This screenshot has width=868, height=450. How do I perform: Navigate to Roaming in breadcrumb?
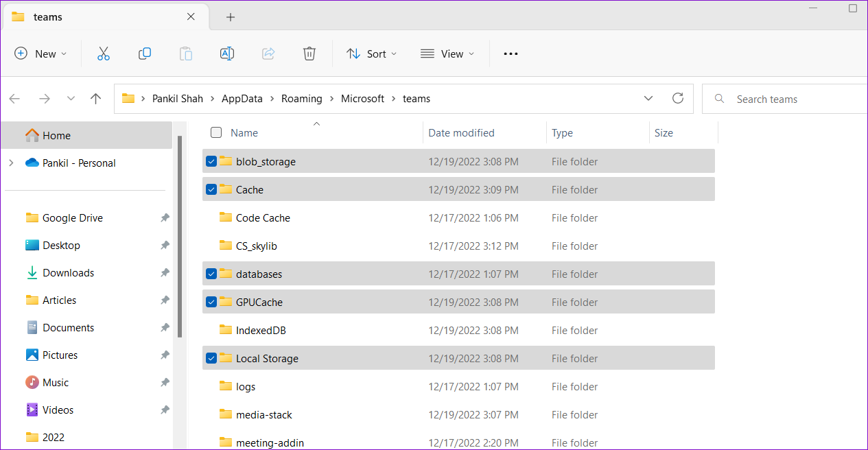pos(302,99)
